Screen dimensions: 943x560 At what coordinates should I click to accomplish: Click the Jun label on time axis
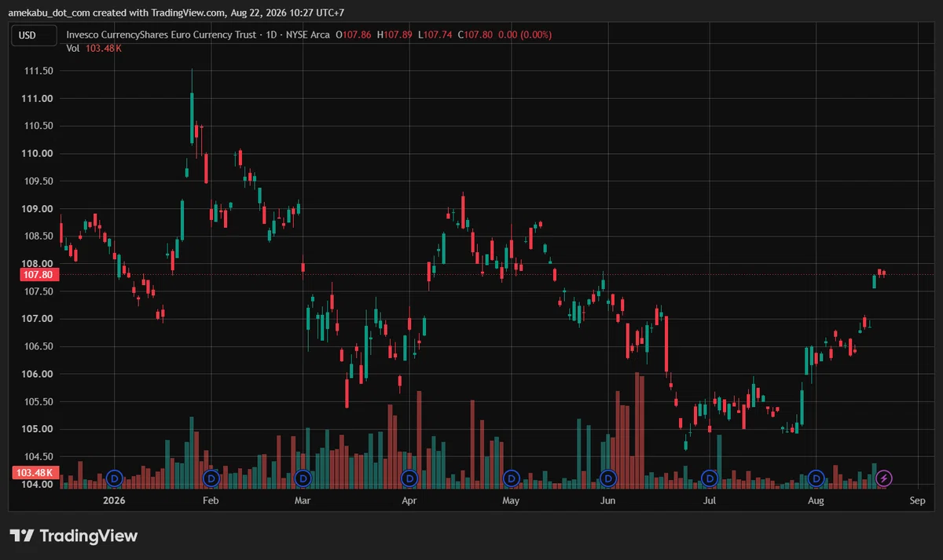coord(607,500)
